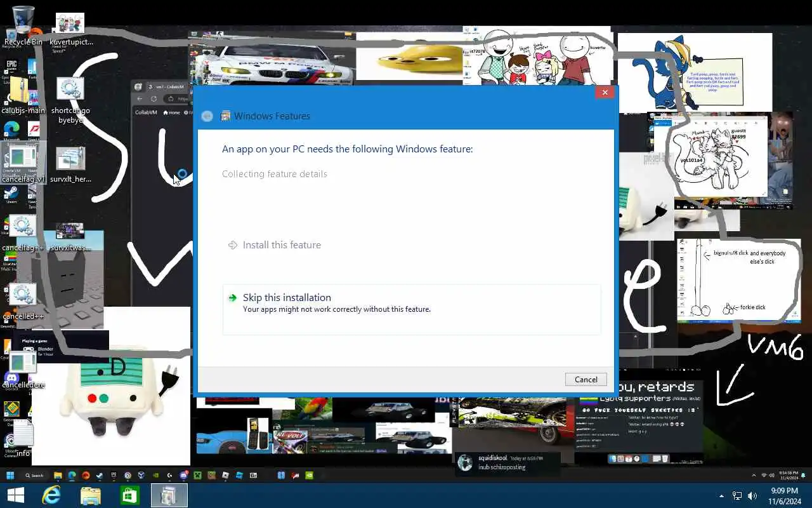
Task: Click the 'Your apps might not work correctly' text
Action: coord(337,309)
